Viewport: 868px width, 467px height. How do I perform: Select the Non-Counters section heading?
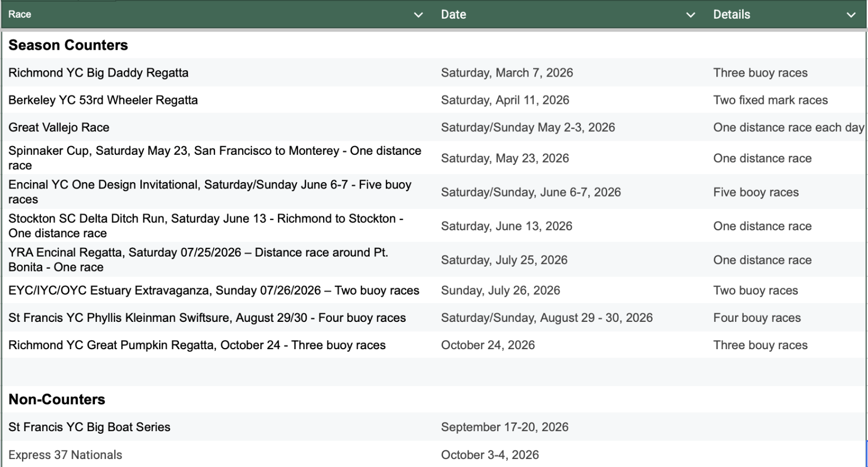pos(57,400)
